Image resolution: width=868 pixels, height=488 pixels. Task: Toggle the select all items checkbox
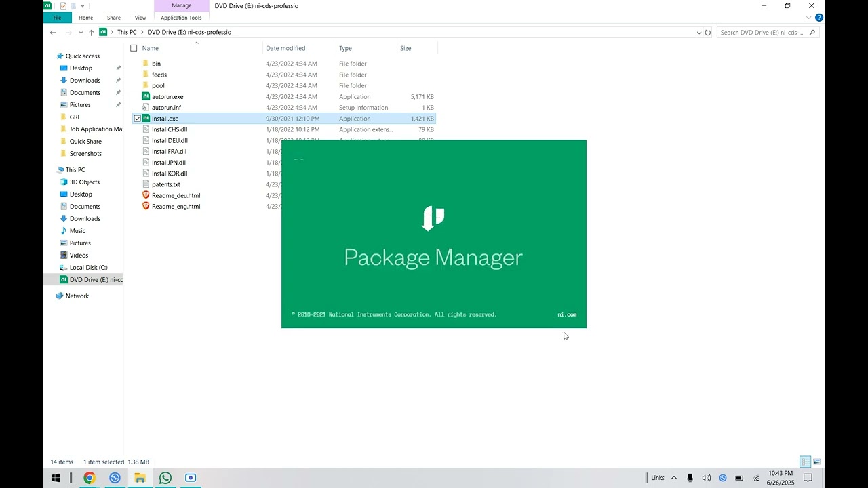tap(134, 48)
